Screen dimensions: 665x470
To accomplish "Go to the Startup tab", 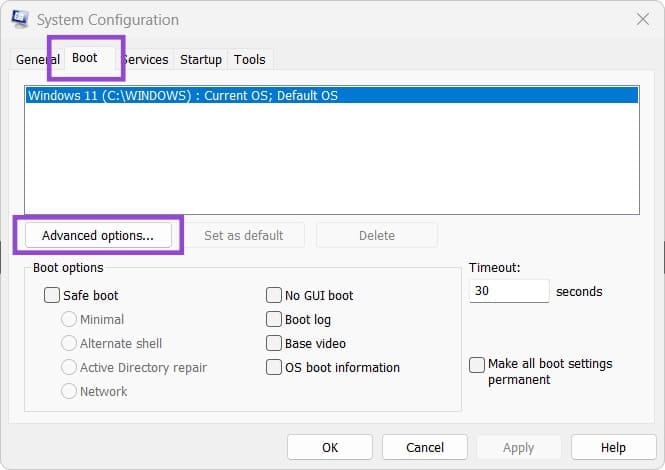I will 201,59.
